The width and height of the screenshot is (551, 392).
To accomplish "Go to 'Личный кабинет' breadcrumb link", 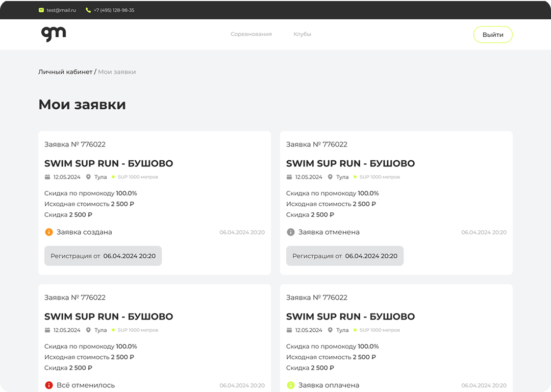I will [x=65, y=72].
